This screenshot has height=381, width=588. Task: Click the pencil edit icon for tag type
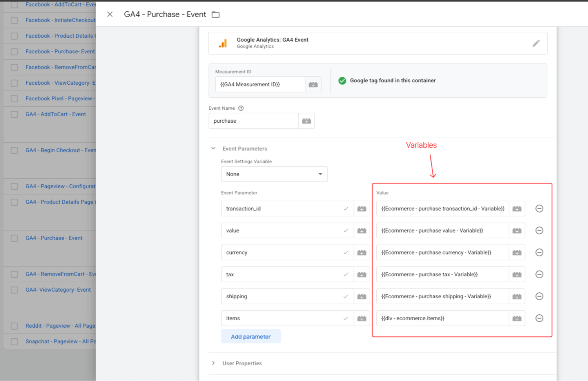[x=536, y=43]
